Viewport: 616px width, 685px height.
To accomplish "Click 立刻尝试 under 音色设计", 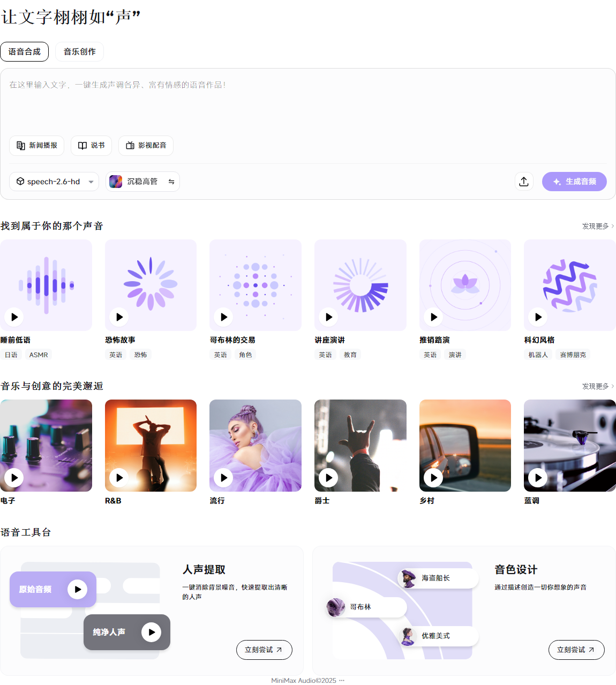I will (x=576, y=650).
